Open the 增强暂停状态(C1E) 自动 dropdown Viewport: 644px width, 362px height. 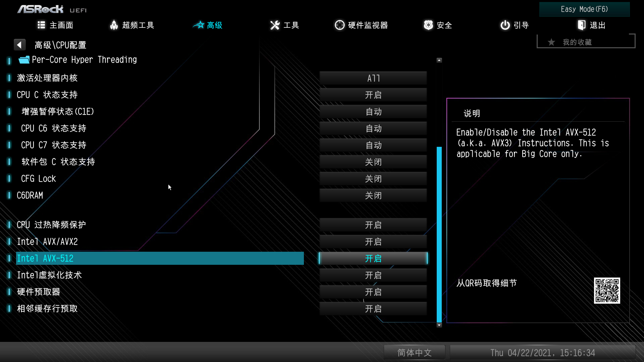pos(373,112)
